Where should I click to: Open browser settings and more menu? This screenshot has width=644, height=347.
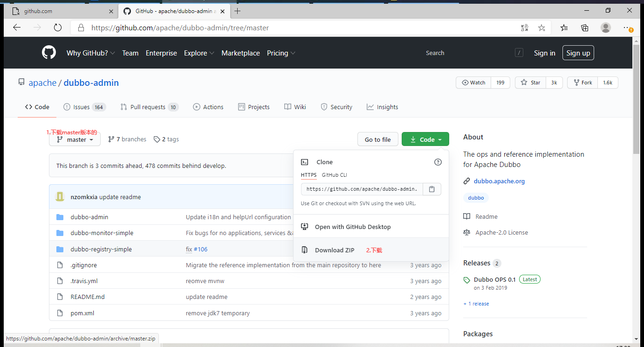point(627,28)
